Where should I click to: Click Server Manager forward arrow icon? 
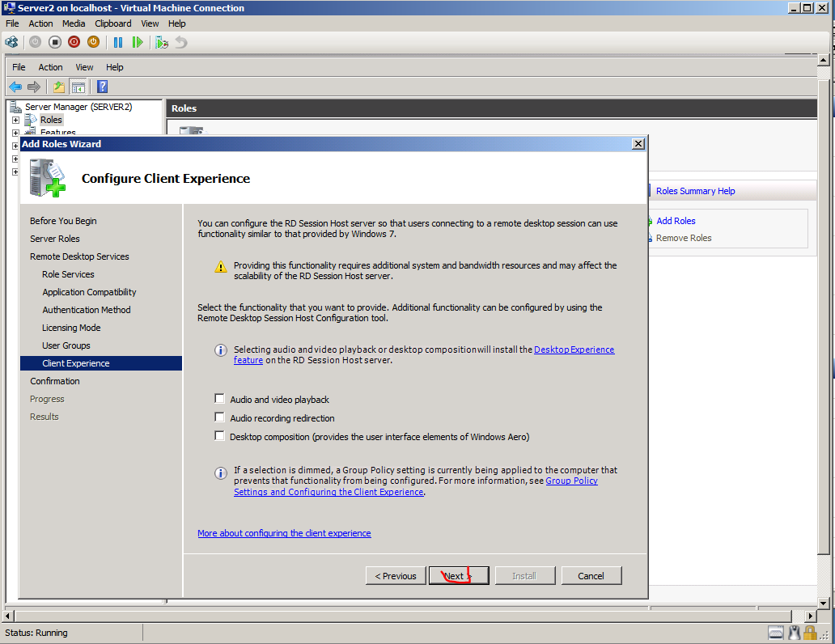point(34,87)
